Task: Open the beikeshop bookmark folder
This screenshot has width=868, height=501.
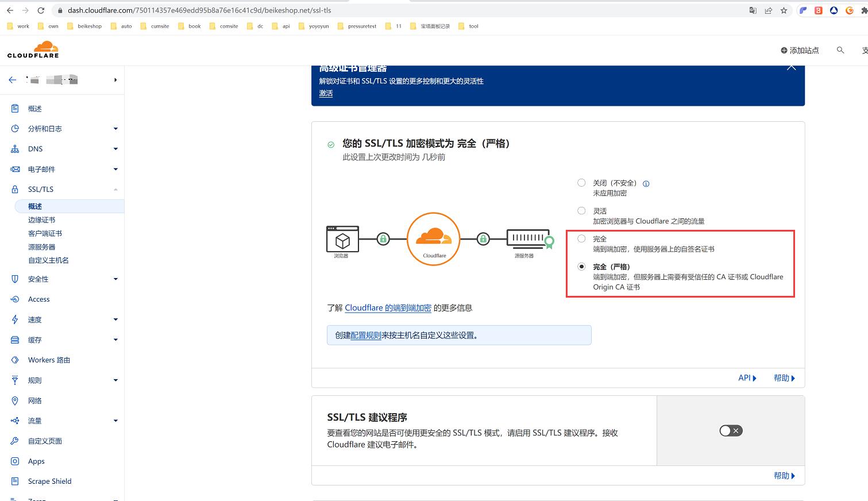Action: [x=84, y=26]
